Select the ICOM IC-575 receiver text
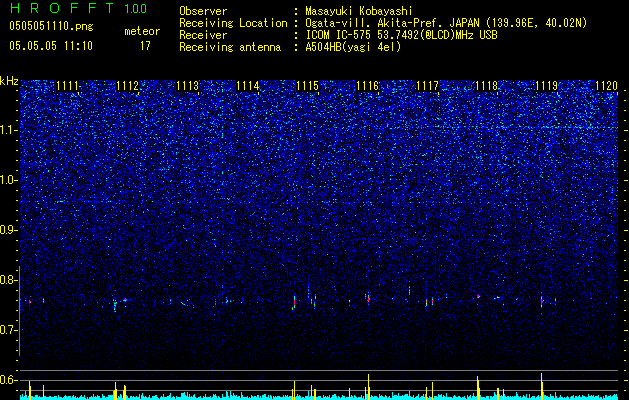The width and height of the screenshot is (629, 400). (x=401, y=35)
